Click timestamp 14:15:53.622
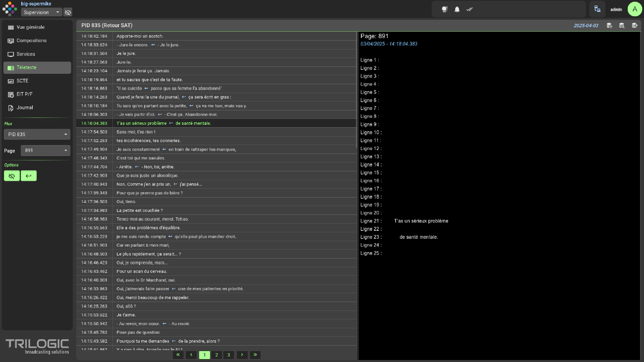The height and width of the screenshot is (362, 644). point(94,315)
